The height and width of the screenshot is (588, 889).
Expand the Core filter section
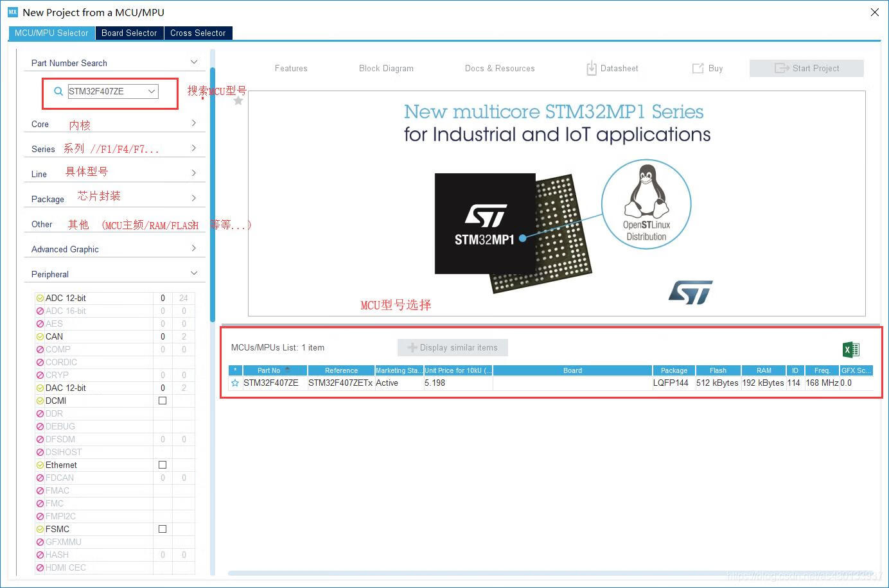(x=193, y=123)
